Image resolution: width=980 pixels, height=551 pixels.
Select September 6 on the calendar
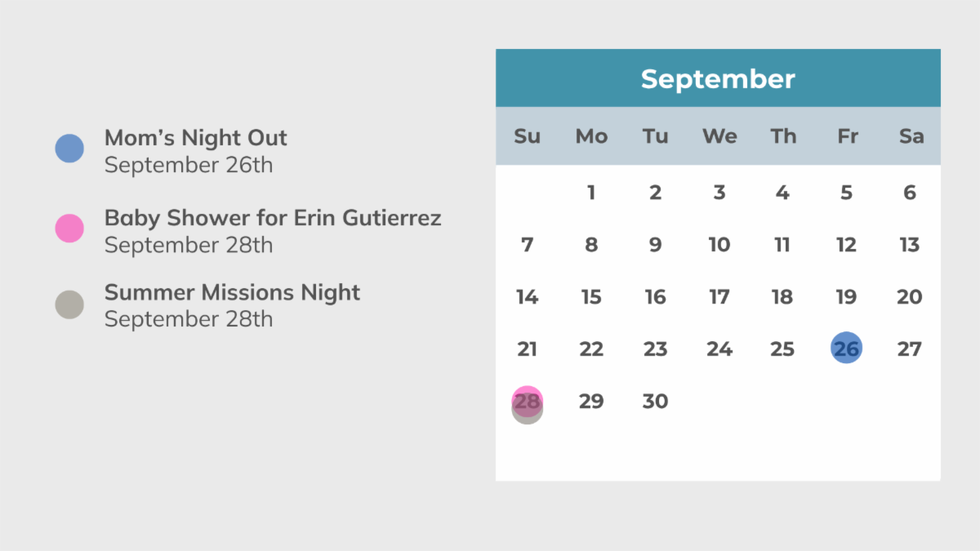(910, 193)
